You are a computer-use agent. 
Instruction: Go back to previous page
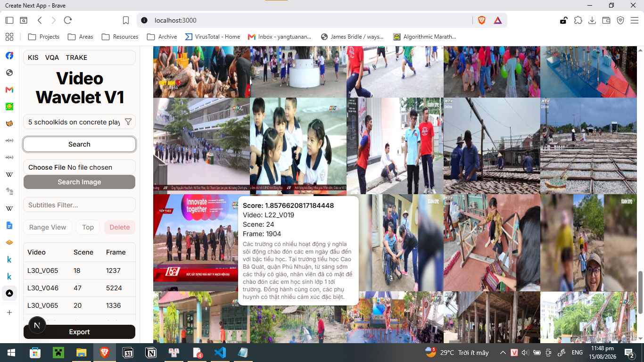pos(40,20)
